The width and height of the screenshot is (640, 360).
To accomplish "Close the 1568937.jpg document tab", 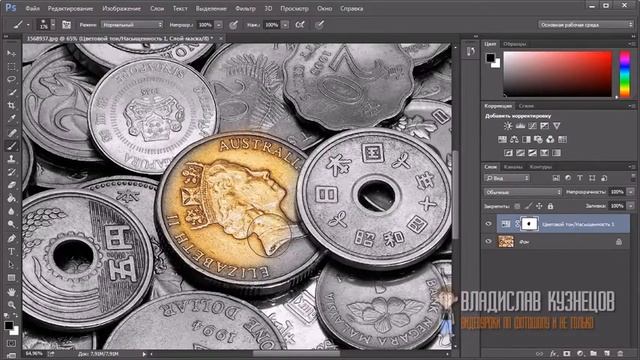I will 221,38.
